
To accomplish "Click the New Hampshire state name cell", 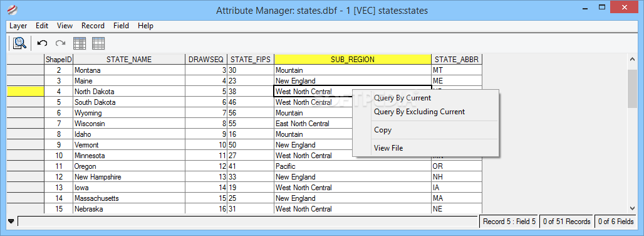I will (x=129, y=177).
